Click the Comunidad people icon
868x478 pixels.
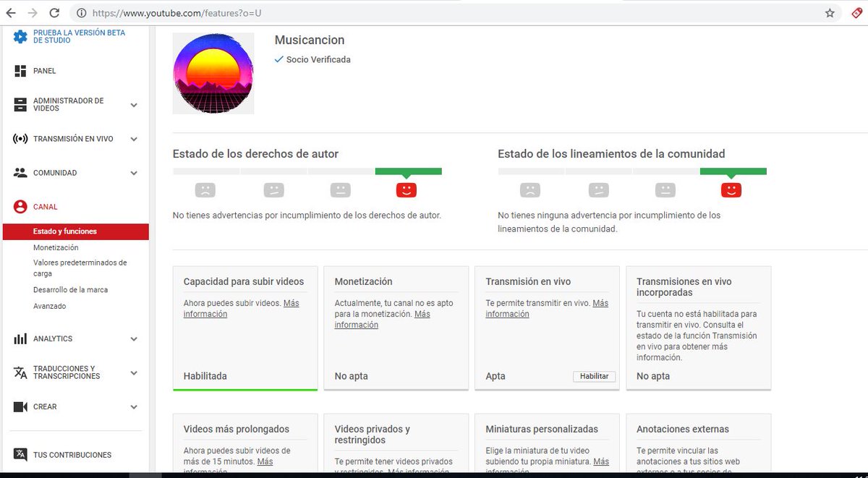(20, 173)
